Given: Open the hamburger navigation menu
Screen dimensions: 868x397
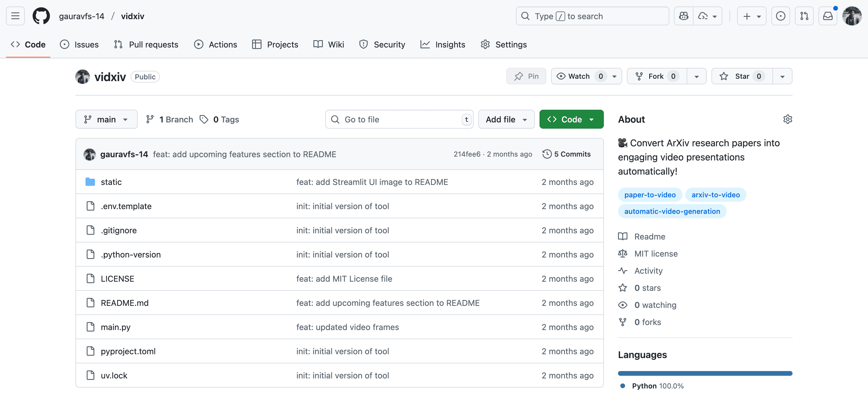Looking at the screenshot, I should pyautogui.click(x=15, y=16).
